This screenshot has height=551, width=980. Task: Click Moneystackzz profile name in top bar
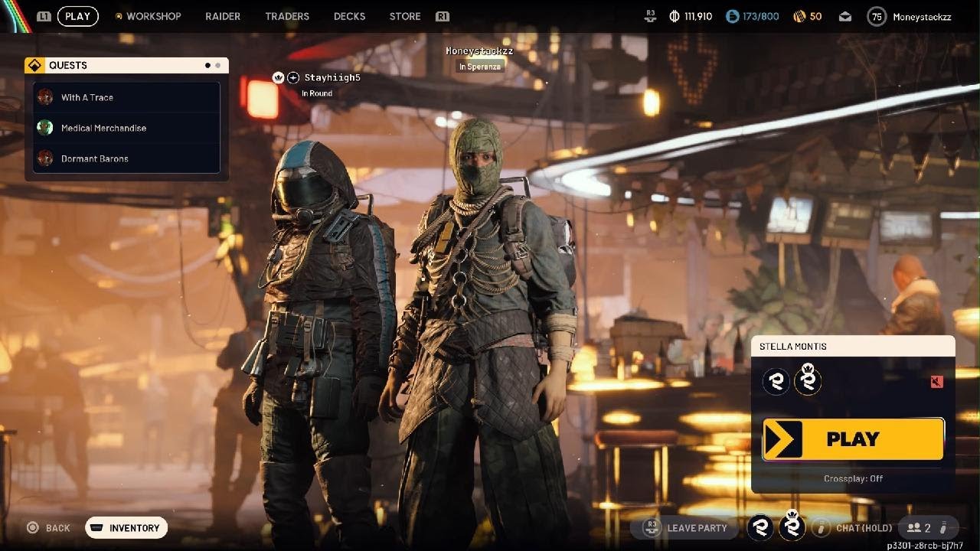coord(922,16)
